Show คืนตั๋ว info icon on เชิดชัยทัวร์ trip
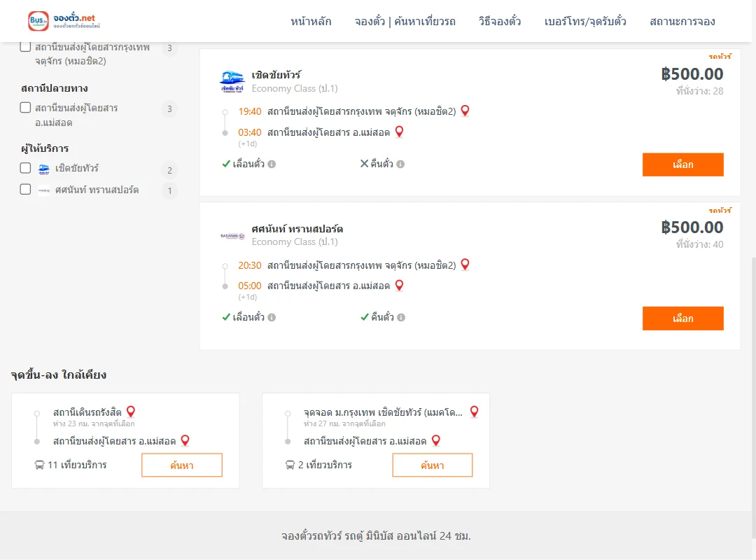 coord(400,164)
